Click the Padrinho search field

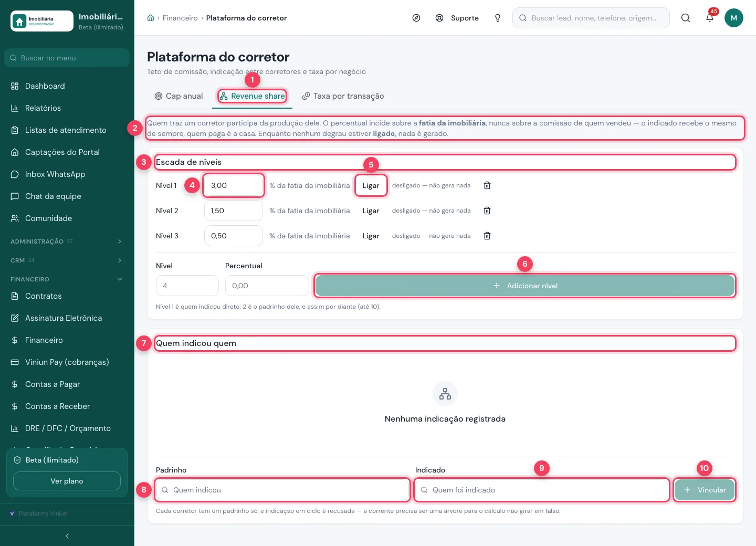tap(282, 490)
